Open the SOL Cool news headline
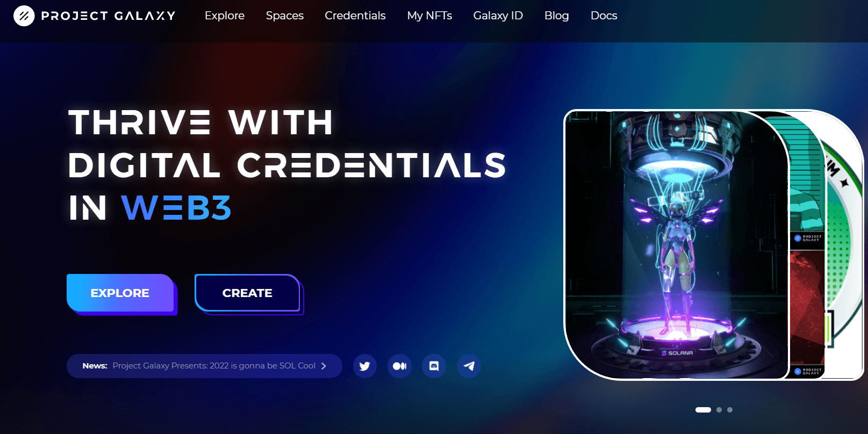 [x=214, y=366]
